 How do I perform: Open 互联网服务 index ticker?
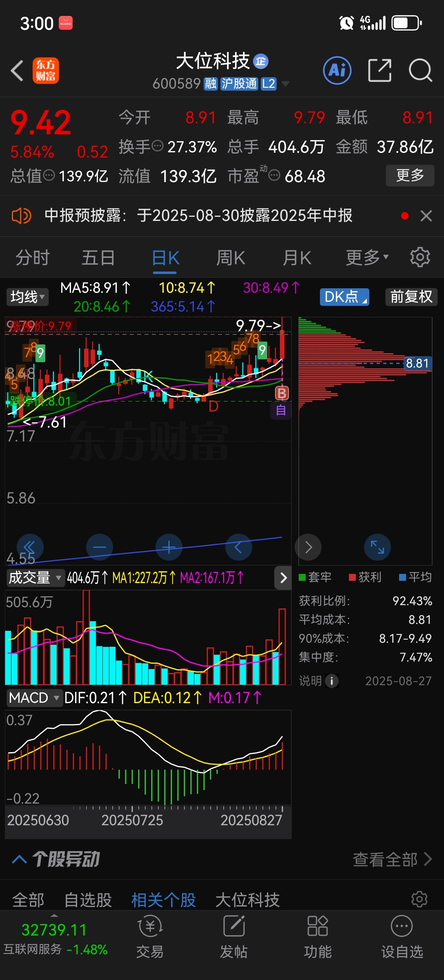click(x=55, y=939)
